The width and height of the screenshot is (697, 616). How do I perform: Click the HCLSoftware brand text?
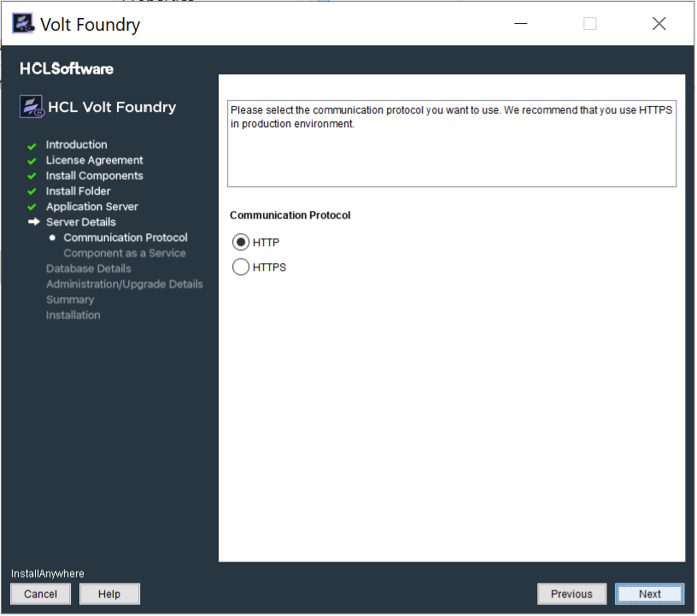(67, 69)
